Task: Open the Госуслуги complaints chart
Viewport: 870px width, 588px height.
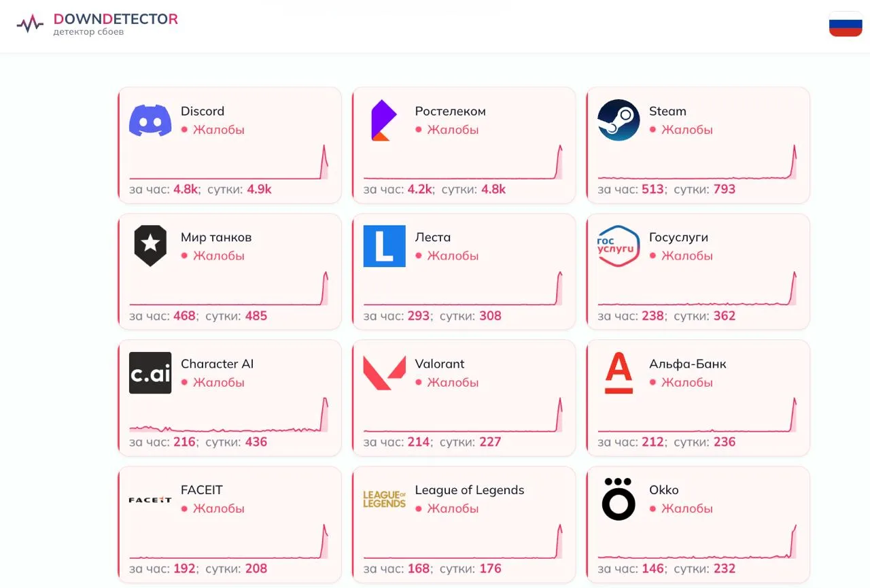Action: (x=697, y=290)
